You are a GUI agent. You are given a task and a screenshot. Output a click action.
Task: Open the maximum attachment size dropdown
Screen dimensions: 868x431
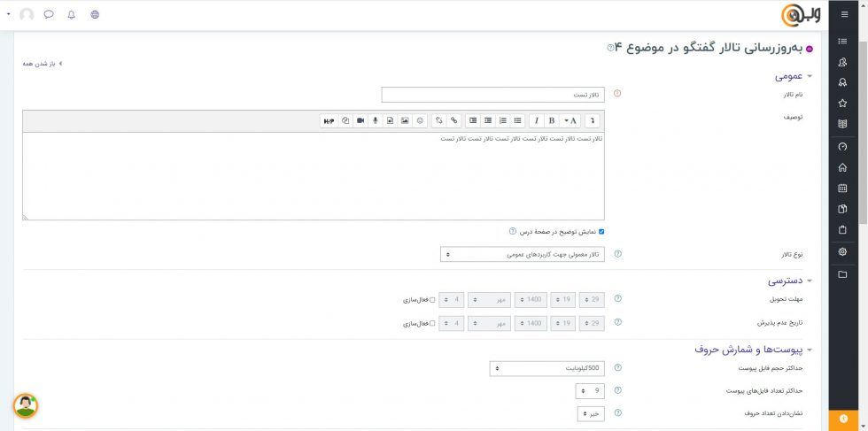point(546,368)
